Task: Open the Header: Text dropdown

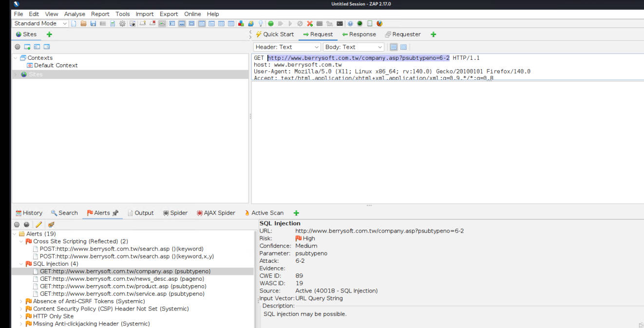Action: pos(287,47)
